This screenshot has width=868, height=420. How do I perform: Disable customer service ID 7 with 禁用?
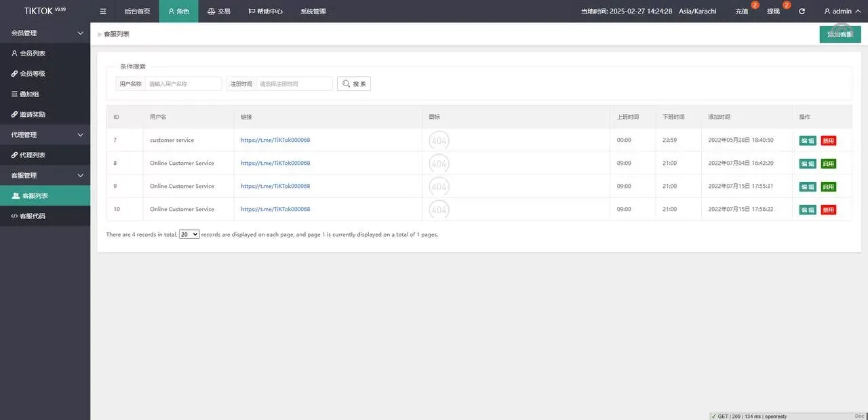(x=828, y=140)
